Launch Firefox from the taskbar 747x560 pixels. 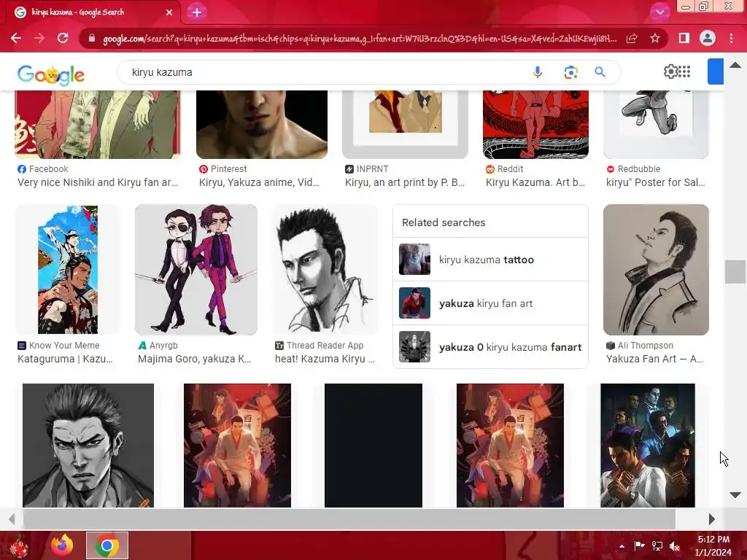click(x=62, y=545)
